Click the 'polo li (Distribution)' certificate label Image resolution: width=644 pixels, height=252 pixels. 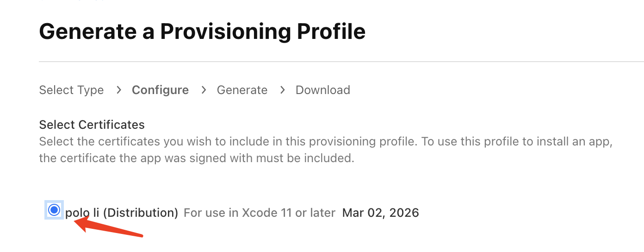(122, 213)
